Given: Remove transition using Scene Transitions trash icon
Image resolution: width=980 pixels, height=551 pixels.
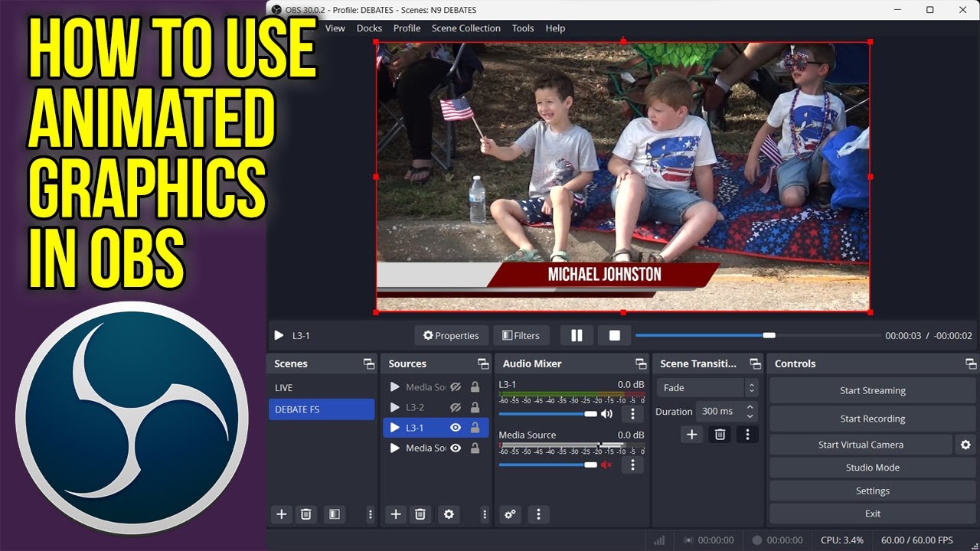Looking at the screenshot, I should tap(720, 435).
